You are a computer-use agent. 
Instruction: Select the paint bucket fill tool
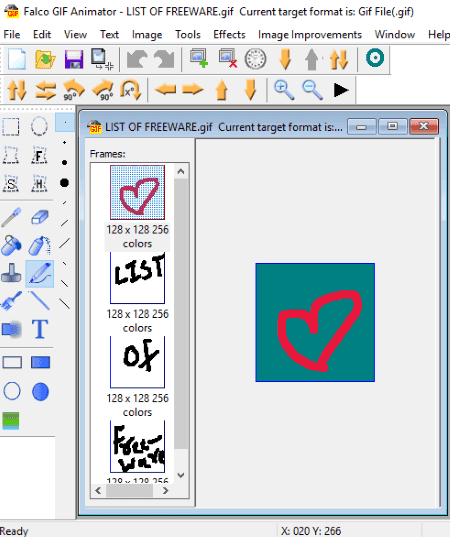tap(11, 245)
